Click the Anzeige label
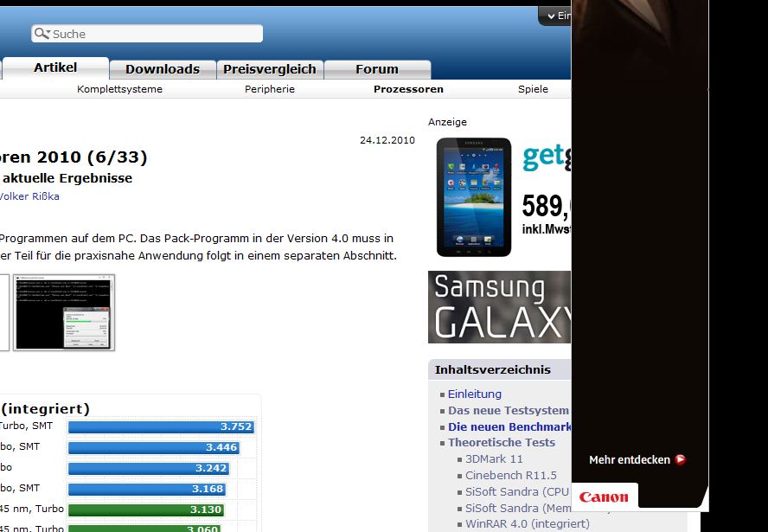The height and width of the screenshot is (532, 768). 447,122
